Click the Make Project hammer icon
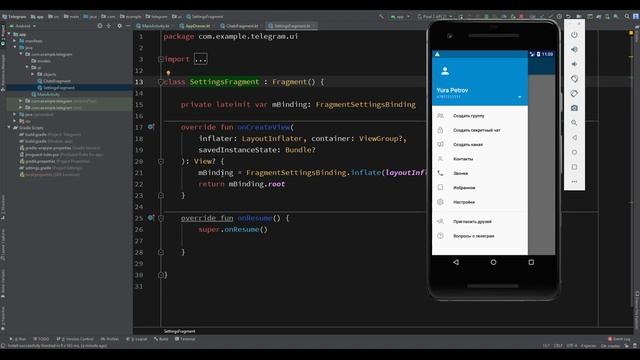This screenshot has width=640, height=360. 381,17
